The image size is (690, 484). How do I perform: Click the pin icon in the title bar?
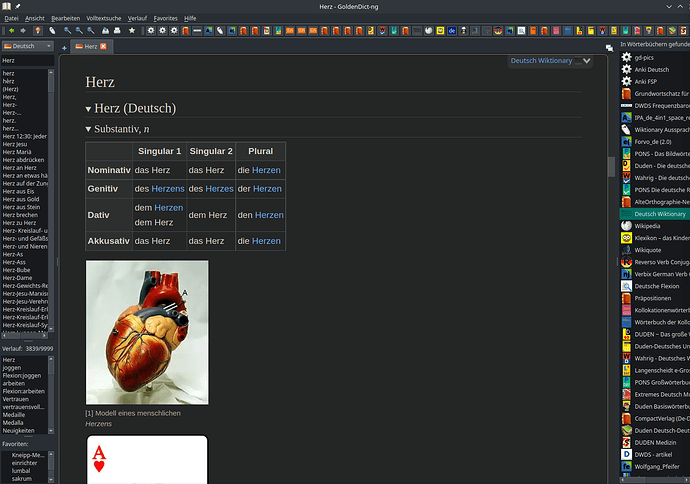[18, 6]
